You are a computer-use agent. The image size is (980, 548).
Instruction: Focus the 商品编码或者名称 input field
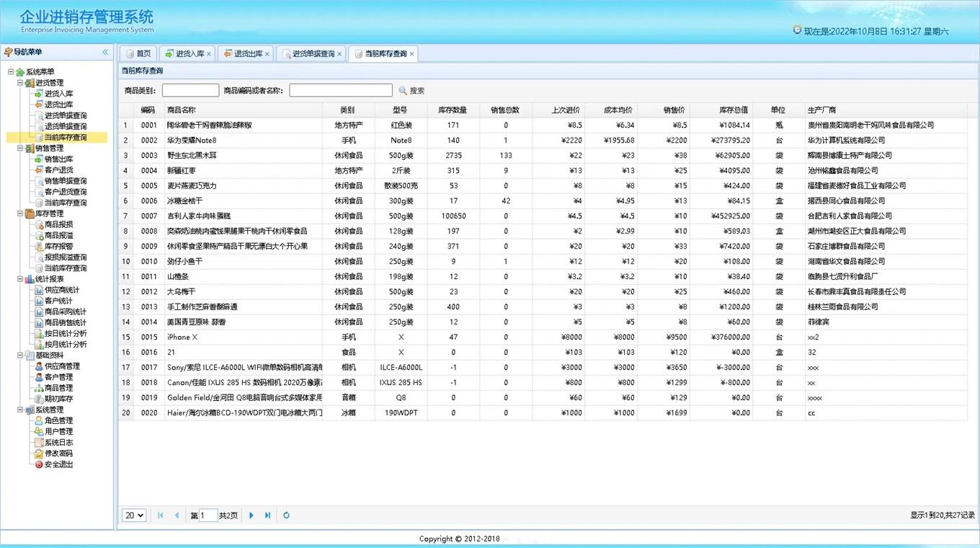click(x=341, y=90)
